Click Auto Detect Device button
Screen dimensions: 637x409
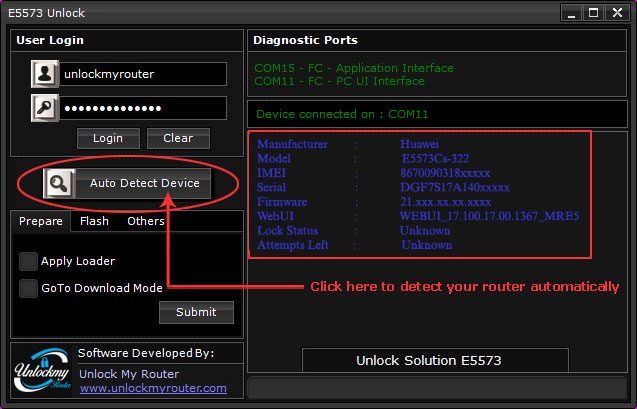(127, 184)
